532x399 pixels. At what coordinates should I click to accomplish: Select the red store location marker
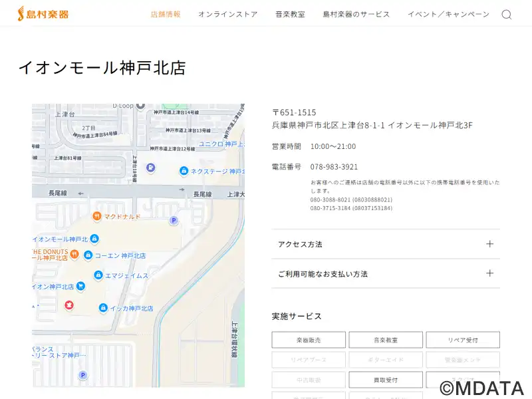click(x=69, y=305)
